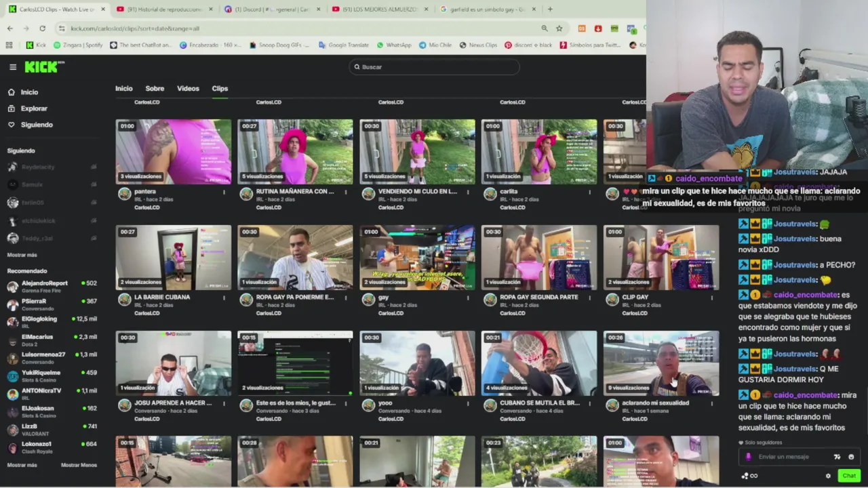Screen dimensions: 868x488
Task: Click the green Chat send button
Action: coord(849,476)
